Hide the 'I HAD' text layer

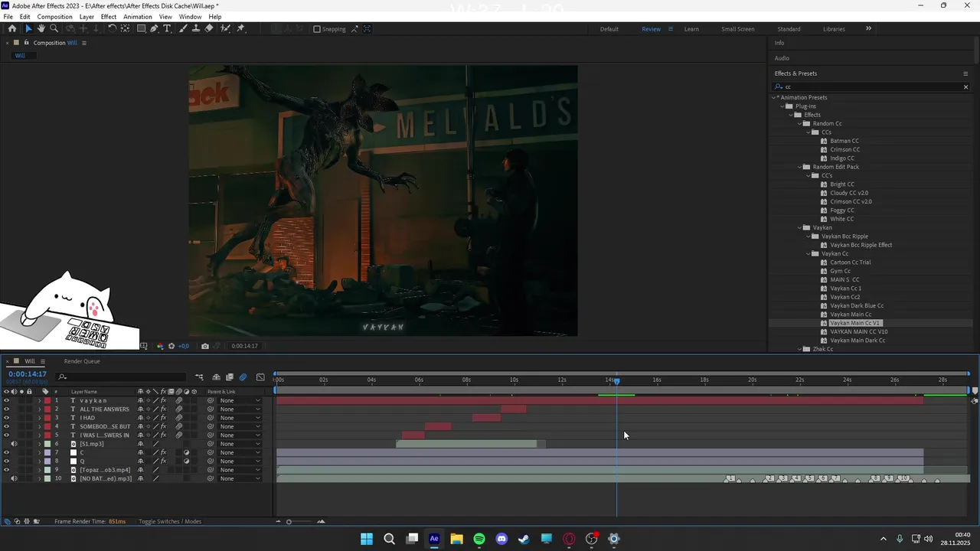[6, 418]
